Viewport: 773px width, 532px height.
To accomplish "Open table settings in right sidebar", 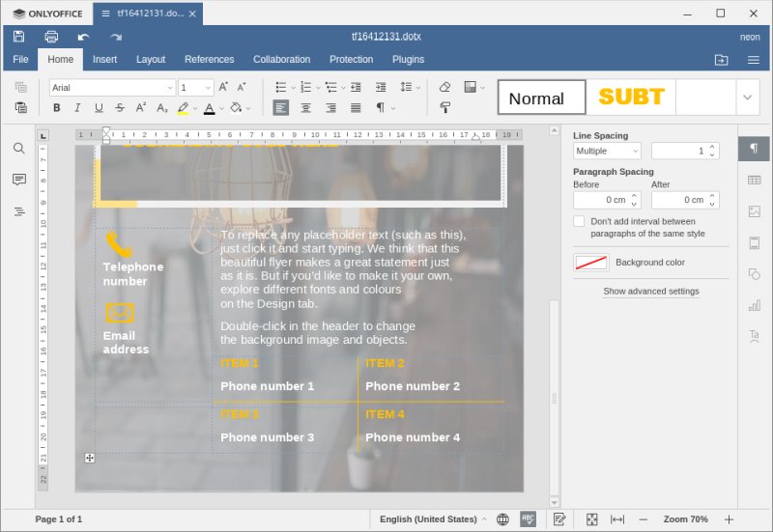I will [x=754, y=180].
